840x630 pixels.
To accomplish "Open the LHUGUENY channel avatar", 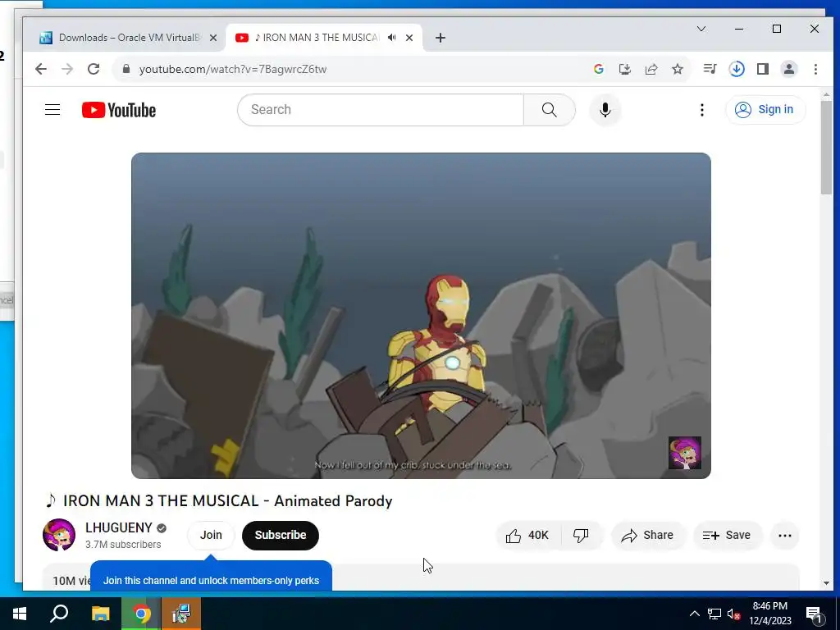I will coord(59,535).
